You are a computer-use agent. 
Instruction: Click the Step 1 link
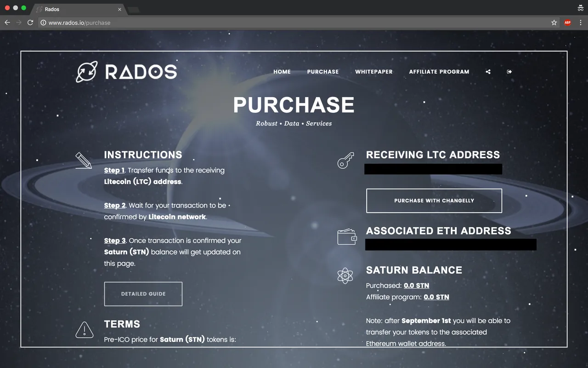tap(114, 170)
